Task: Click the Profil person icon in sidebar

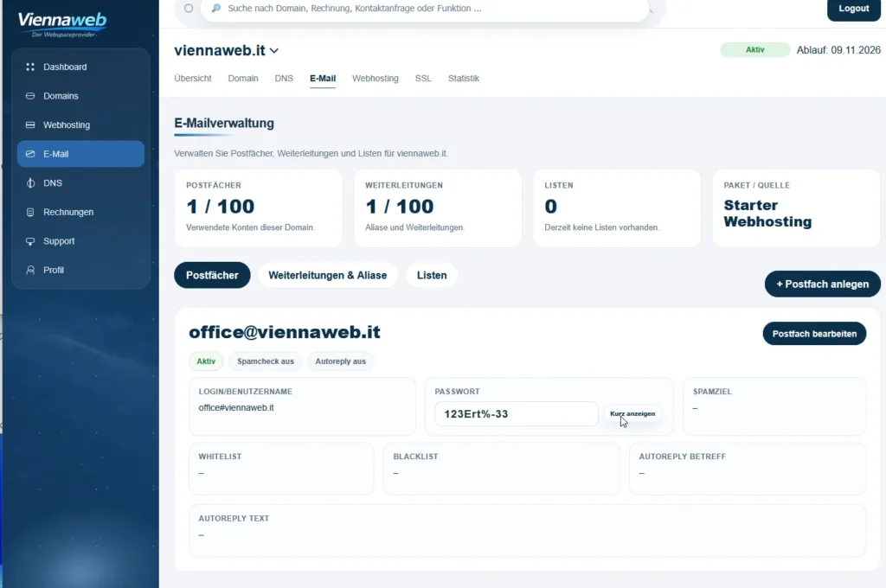Action: point(30,270)
